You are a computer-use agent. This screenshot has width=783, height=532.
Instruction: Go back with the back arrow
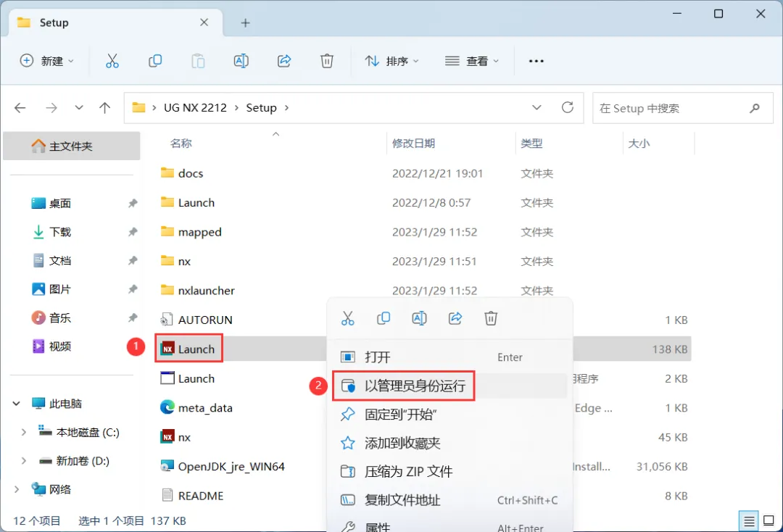(x=20, y=108)
